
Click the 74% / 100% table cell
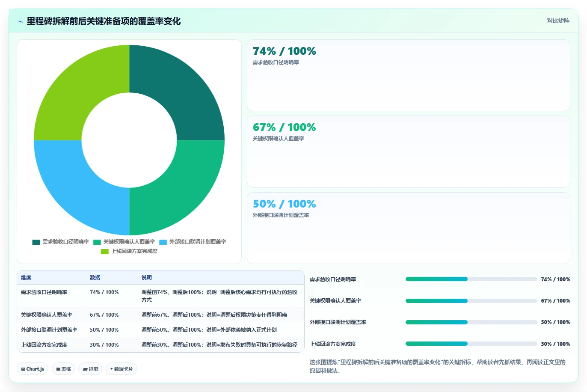pos(104,292)
